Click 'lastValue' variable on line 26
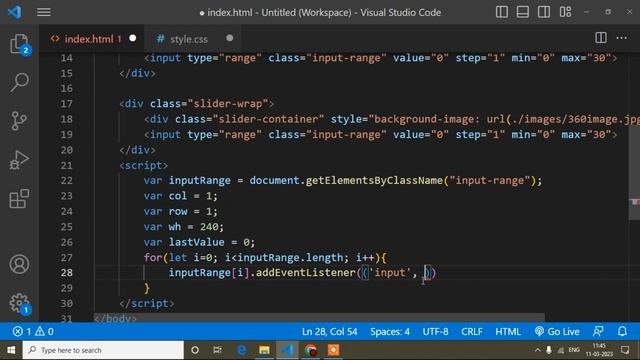640x360 pixels. [x=196, y=242]
